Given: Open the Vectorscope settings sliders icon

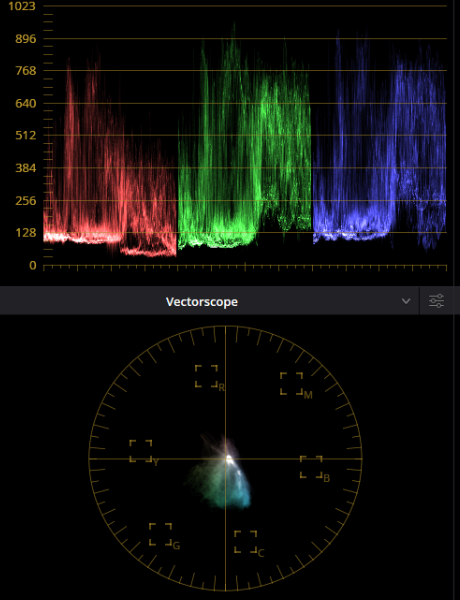Looking at the screenshot, I should click(436, 301).
